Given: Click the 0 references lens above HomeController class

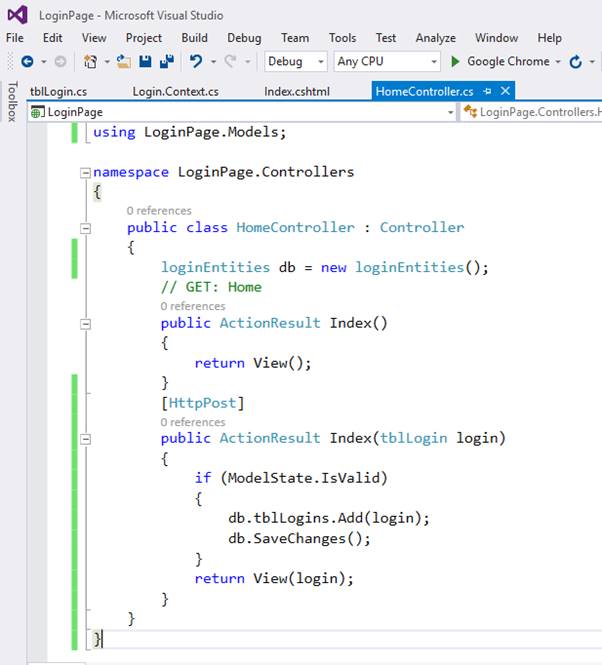Looking at the screenshot, I should (159, 211).
